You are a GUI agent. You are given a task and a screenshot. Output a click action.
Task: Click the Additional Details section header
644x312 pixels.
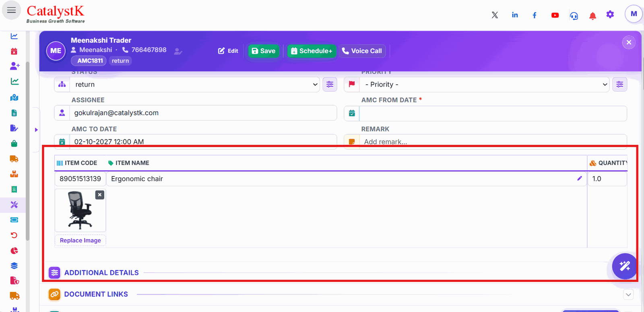pyautogui.click(x=101, y=273)
